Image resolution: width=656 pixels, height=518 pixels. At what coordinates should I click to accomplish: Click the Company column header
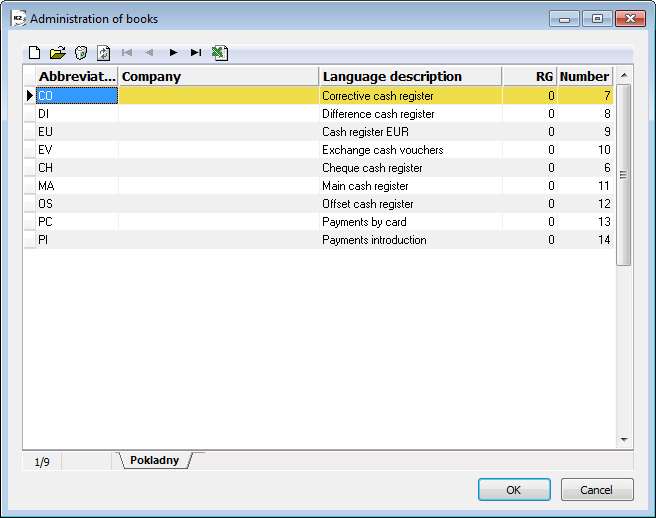click(219, 76)
